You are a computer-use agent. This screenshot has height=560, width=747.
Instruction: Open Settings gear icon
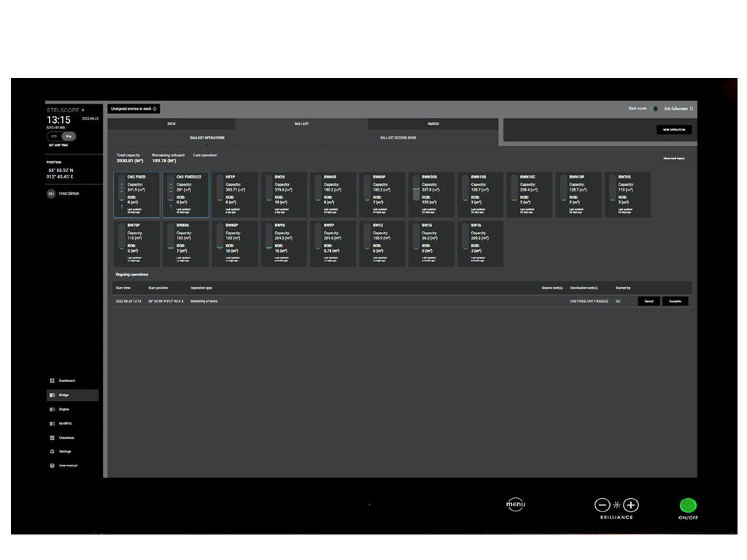tap(52, 451)
